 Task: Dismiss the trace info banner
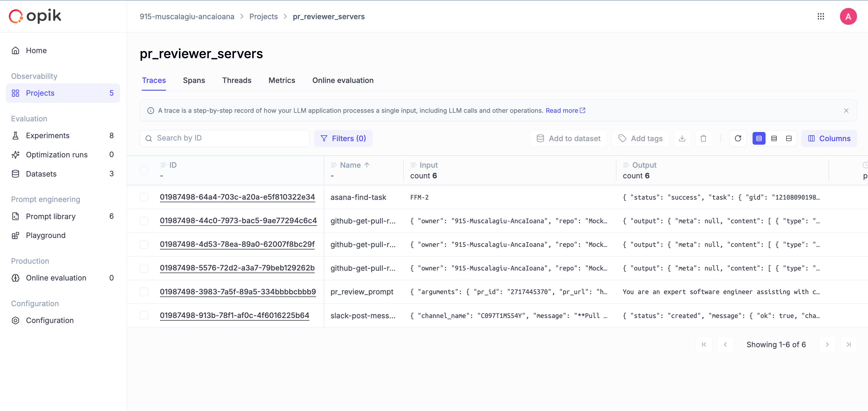pyautogui.click(x=846, y=110)
